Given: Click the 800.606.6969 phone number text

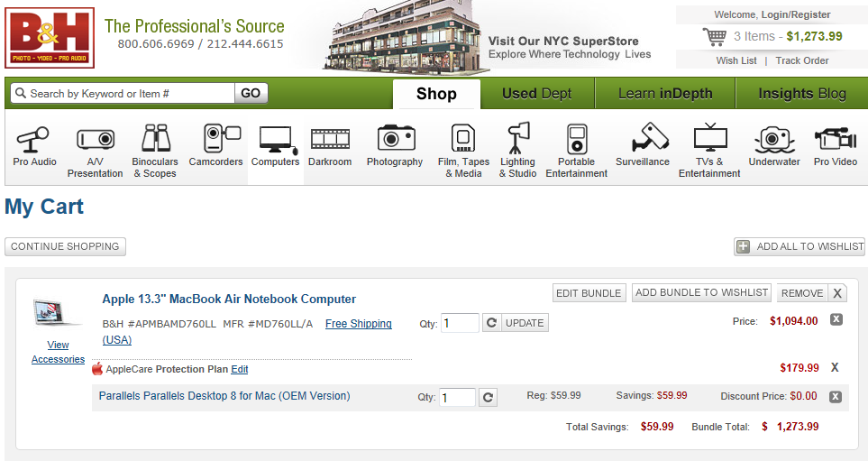Looking at the screenshot, I should pyautogui.click(x=156, y=44).
